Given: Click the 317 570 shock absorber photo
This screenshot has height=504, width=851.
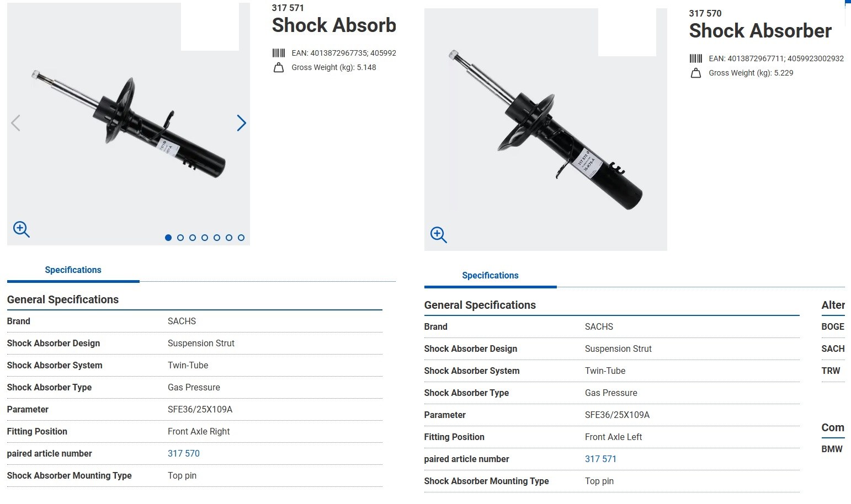Looking at the screenshot, I should 546,132.
